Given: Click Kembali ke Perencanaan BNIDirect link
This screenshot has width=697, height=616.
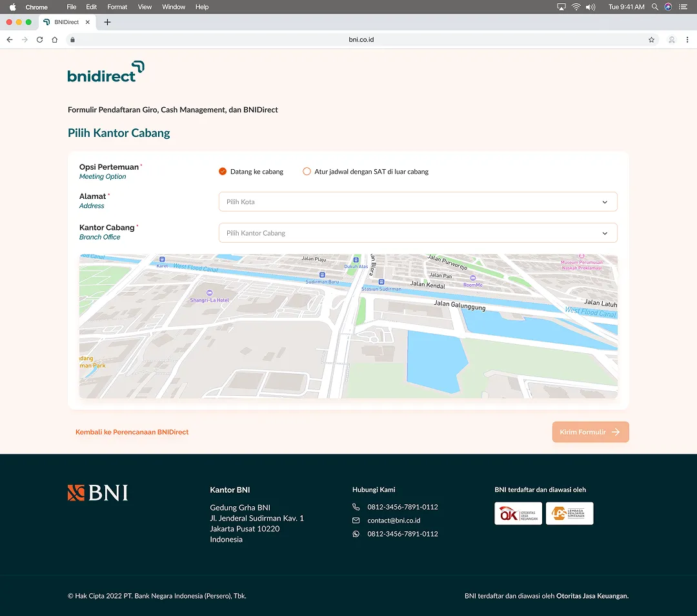Looking at the screenshot, I should point(132,432).
